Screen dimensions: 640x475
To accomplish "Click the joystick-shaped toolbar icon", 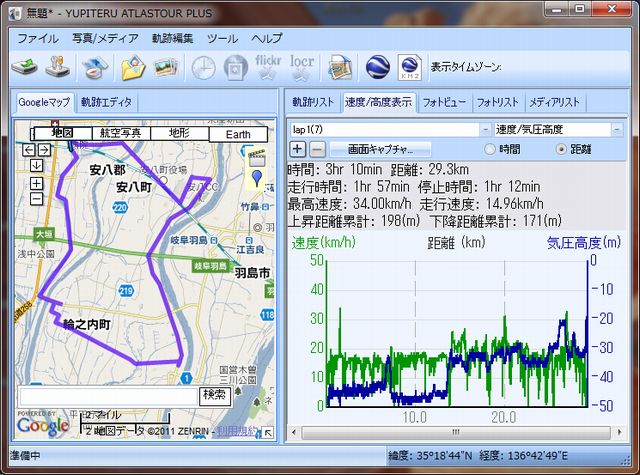I will [x=57, y=67].
